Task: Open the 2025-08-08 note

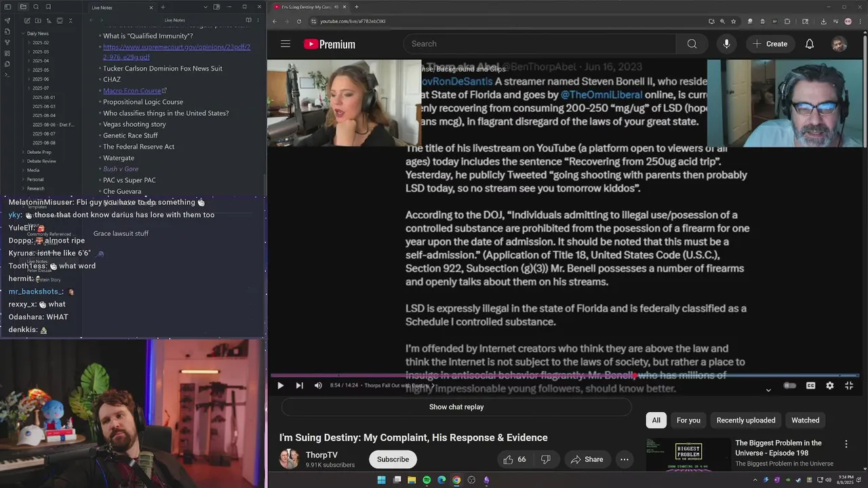Action: point(44,143)
